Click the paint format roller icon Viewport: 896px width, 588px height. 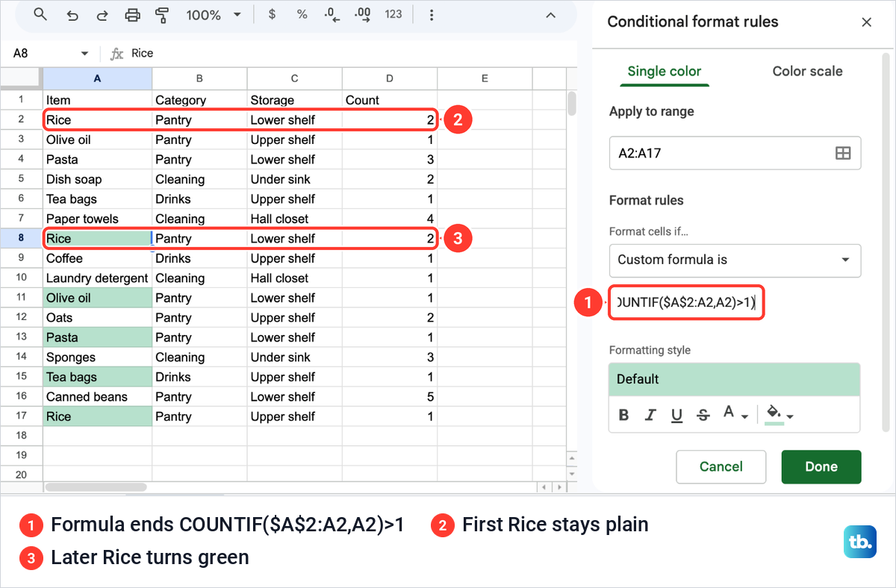click(x=161, y=15)
